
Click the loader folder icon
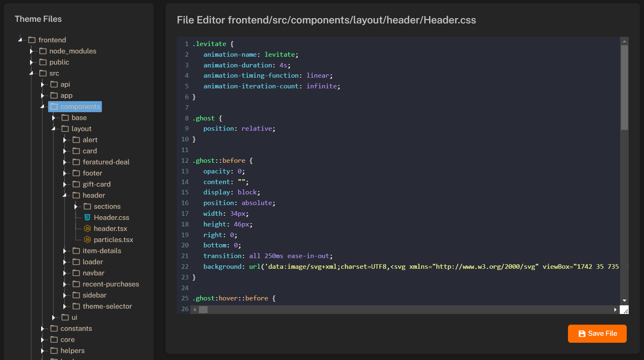pyautogui.click(x=76, y=262)
